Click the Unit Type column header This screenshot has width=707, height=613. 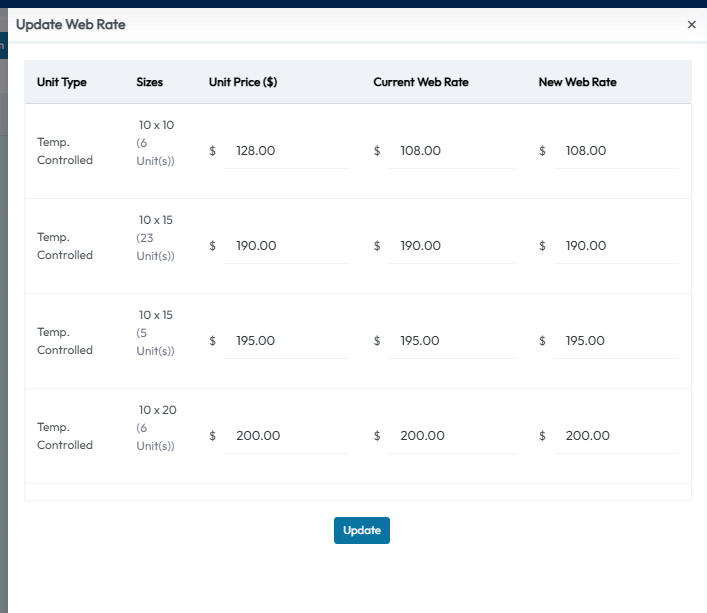click(x=62, y=82)
